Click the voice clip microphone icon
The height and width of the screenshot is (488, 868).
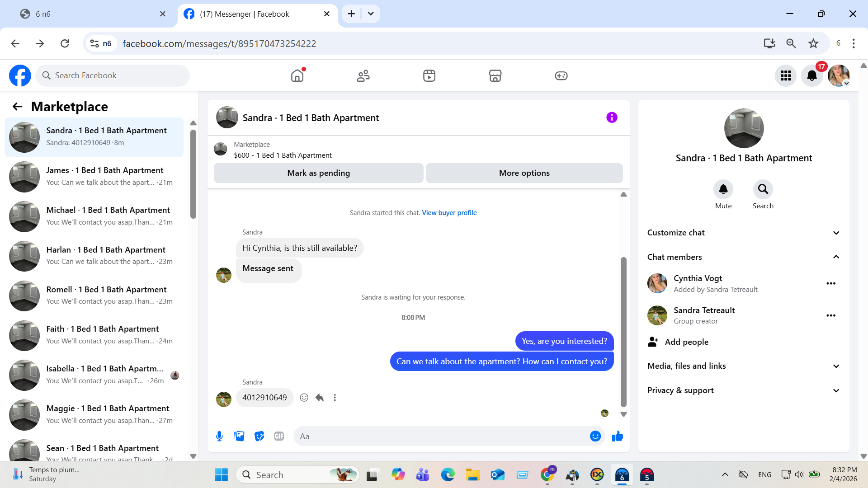[219, 436]
